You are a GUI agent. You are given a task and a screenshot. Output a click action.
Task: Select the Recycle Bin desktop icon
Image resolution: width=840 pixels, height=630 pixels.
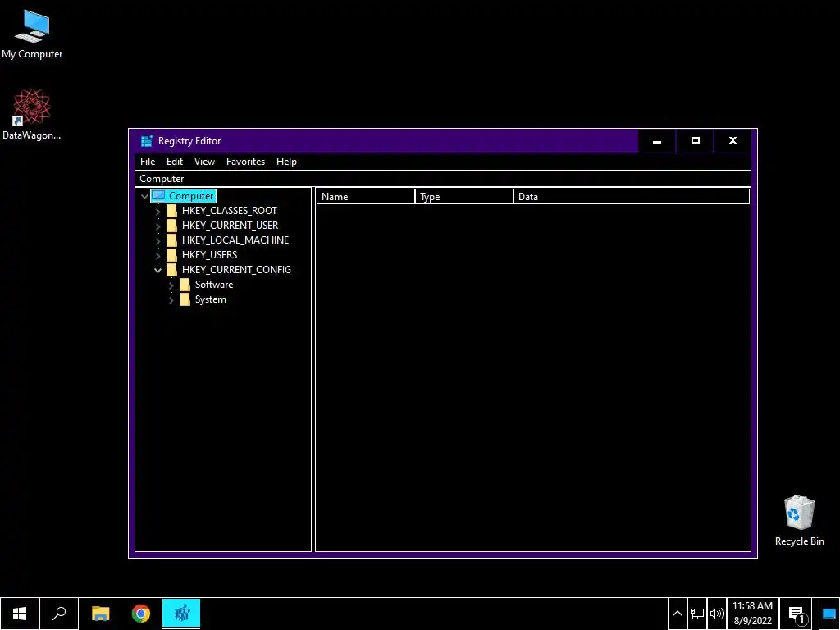(799, 521)
